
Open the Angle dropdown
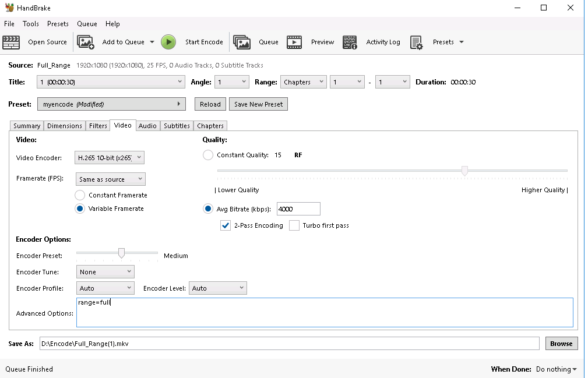tap(232, 82)
